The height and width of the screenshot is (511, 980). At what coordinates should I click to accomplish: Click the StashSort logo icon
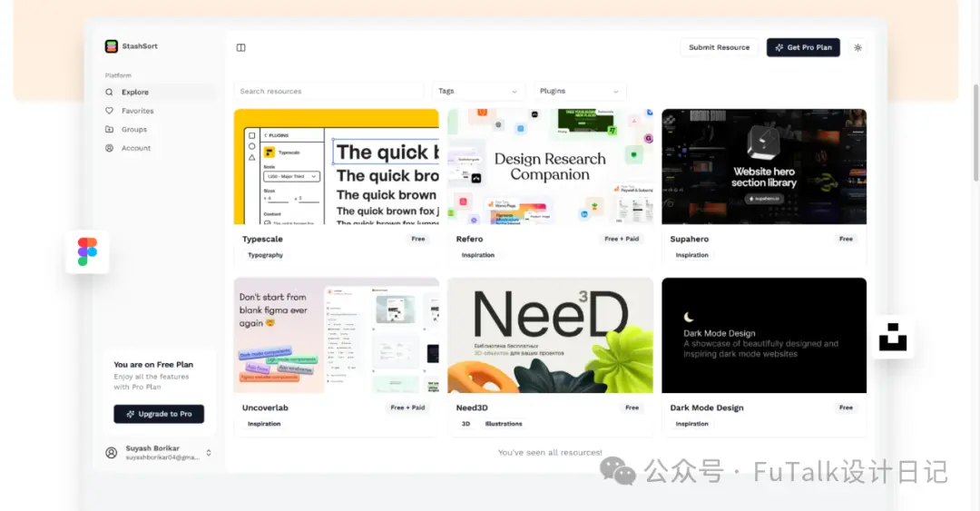112,46
